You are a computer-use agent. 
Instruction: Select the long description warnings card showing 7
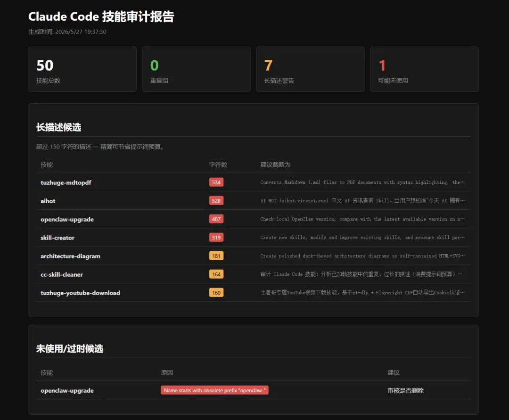click(x=310, y=69)
